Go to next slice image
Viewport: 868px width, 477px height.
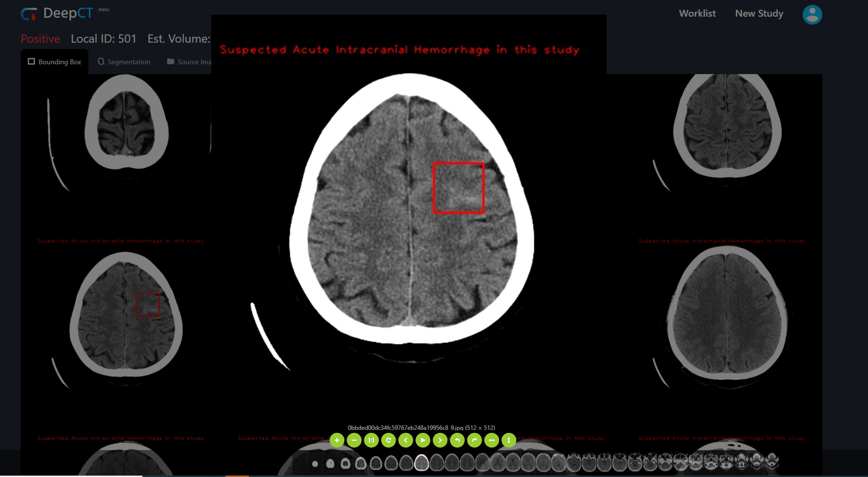pyautogui.click(x=440, y=440)
